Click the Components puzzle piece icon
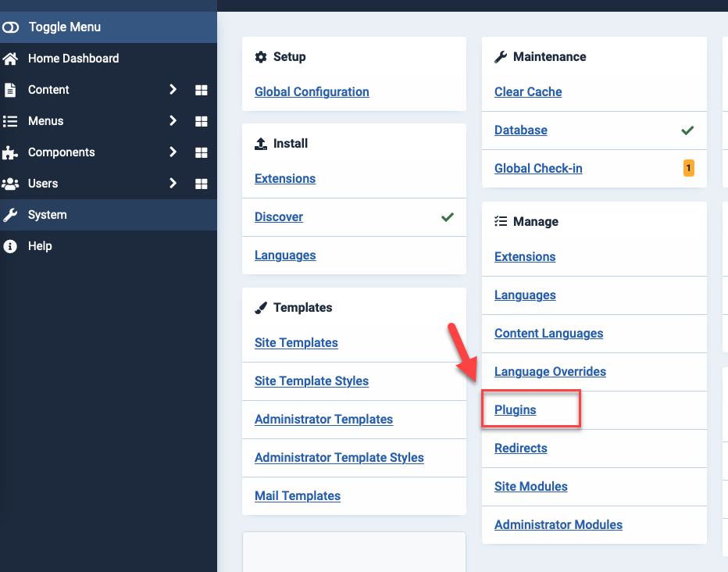 [11, 152]
